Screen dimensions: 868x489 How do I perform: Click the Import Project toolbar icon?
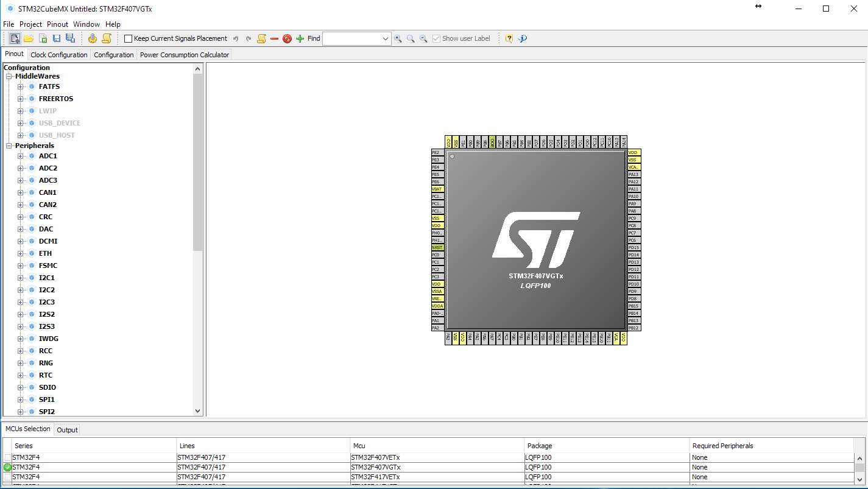(43, 38)
